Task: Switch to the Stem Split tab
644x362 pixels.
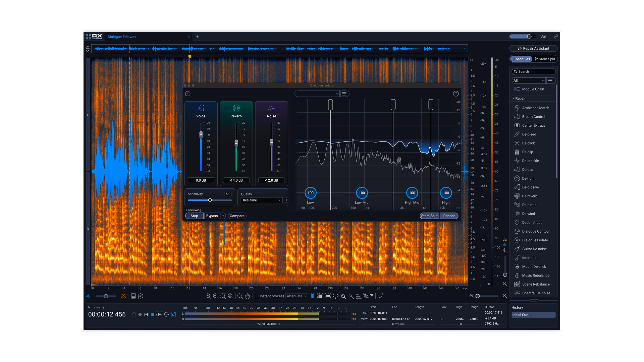Action: click(x=545, y=59)
